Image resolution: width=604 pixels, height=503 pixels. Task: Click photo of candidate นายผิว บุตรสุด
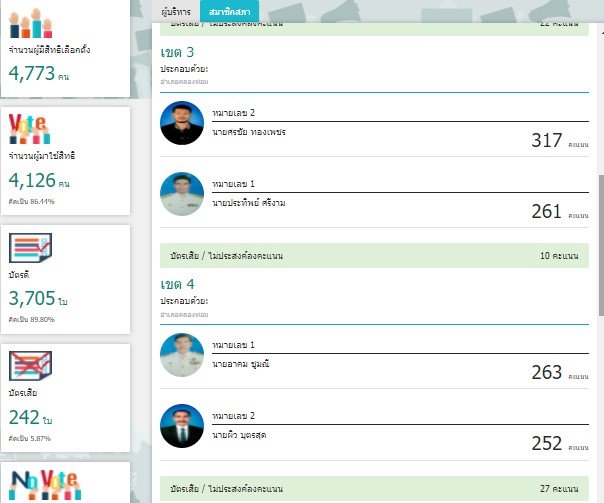coord(182,426)
